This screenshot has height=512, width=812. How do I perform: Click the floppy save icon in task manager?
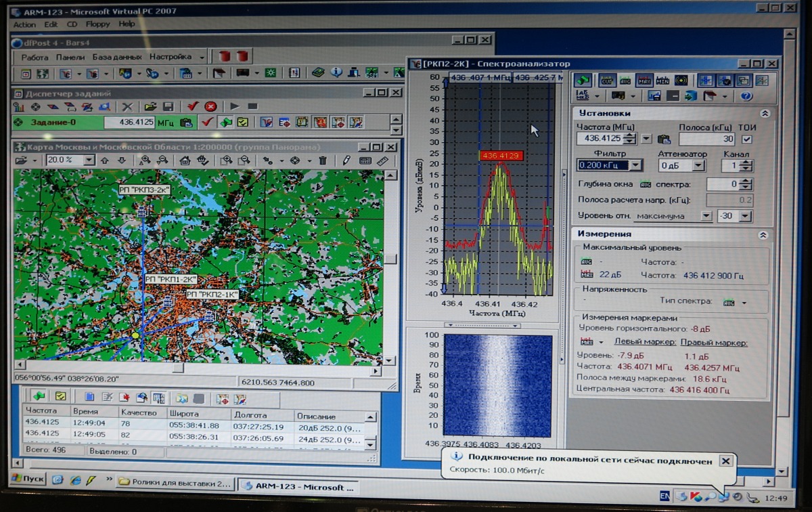(168, 107)
